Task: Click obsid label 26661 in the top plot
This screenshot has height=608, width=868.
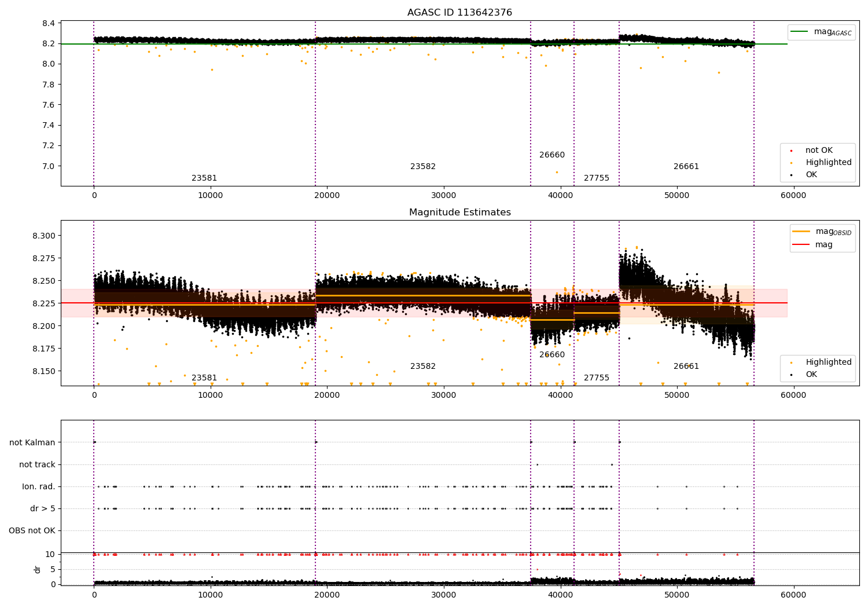Action: tap(686, 167)
